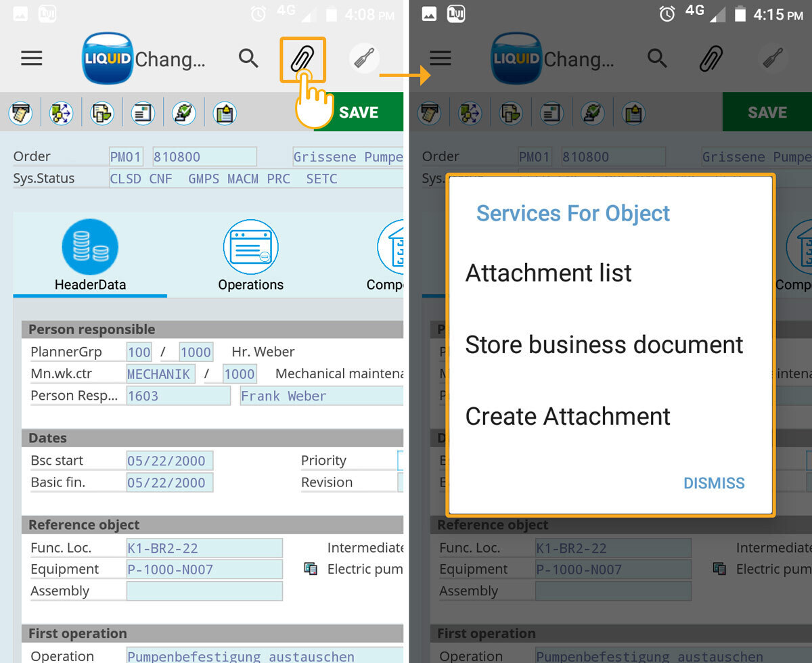Tap the screwdriver icon in the left screen
This screenshot has width=812, height=663.
coord(365,59)
